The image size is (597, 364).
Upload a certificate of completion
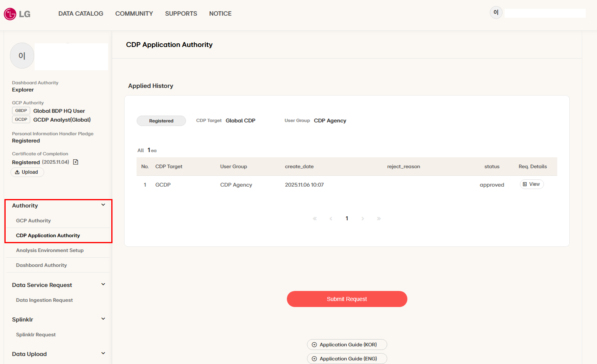click(27, 172)
